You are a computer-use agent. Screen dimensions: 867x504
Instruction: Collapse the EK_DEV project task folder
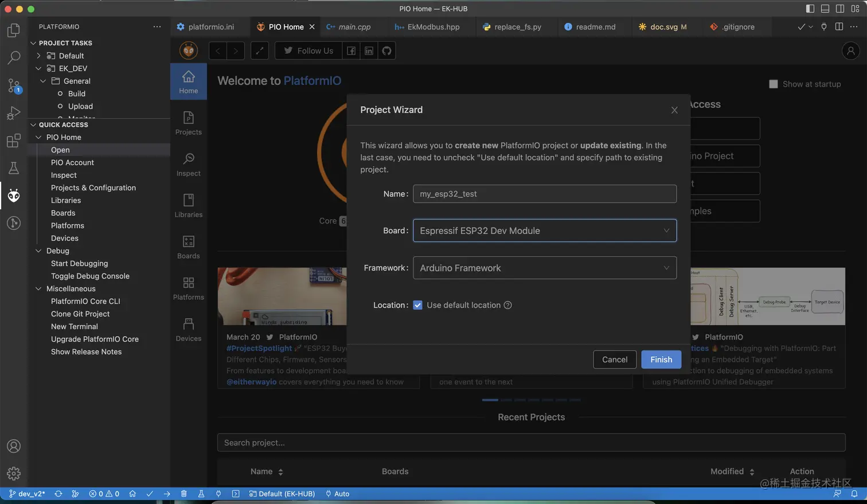click(x=38, y=68)
